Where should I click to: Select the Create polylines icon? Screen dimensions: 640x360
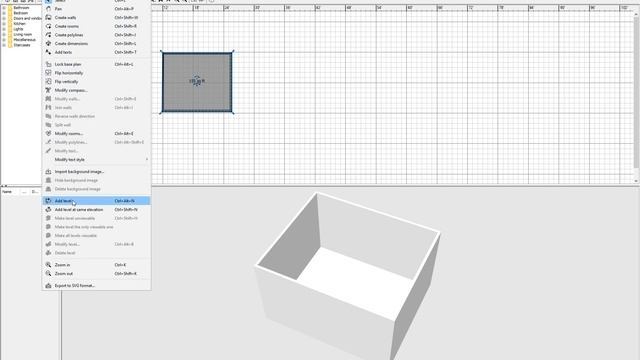point(48,35)
